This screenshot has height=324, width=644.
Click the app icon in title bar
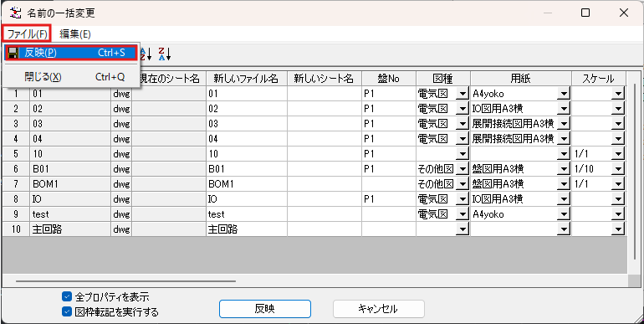[x=15, y=13]
